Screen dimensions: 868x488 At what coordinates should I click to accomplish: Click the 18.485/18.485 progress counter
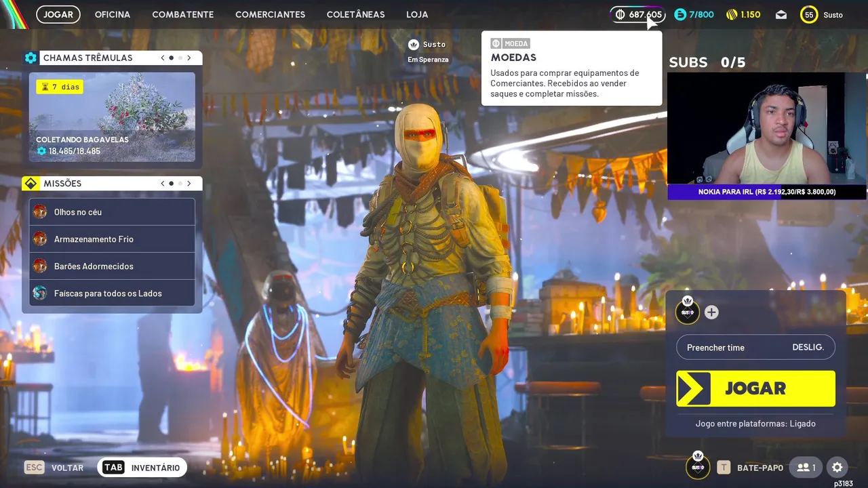[68, 151]
